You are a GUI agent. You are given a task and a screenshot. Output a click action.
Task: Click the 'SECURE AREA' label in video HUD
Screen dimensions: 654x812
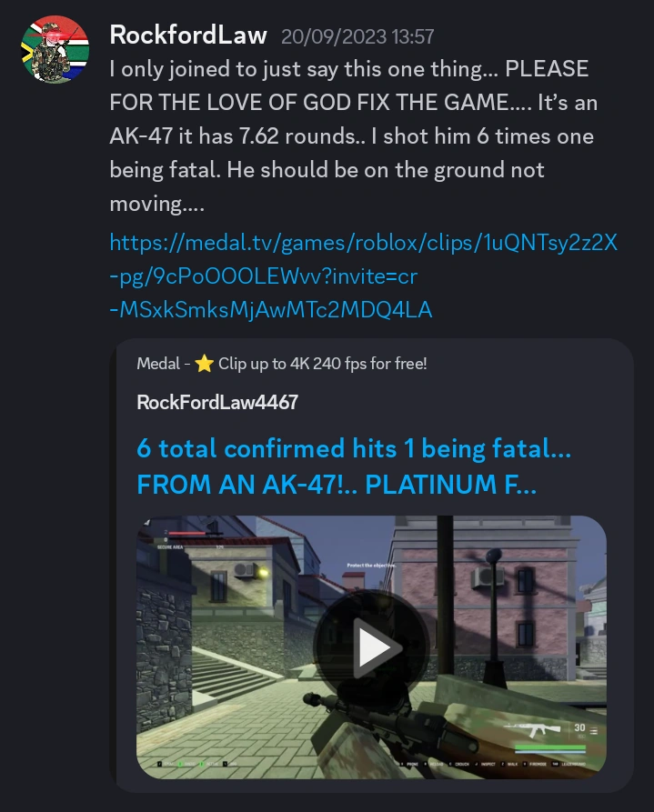pos(170,546)
